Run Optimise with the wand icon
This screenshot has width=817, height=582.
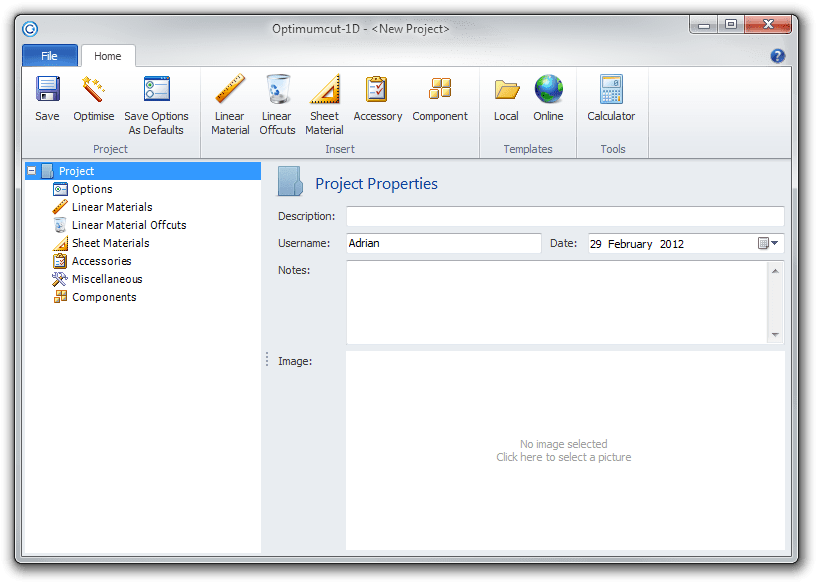click(94, 89)
